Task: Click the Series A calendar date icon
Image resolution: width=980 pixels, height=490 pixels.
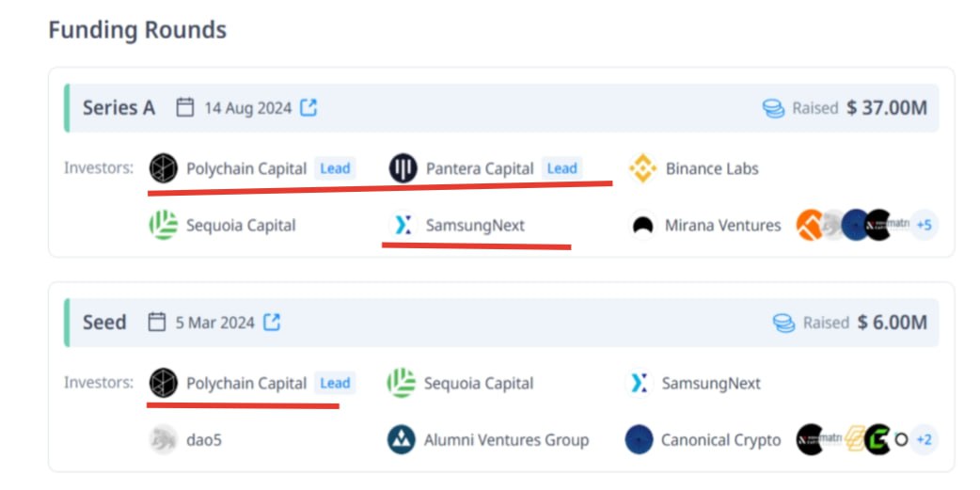Action: coord(185,107)
